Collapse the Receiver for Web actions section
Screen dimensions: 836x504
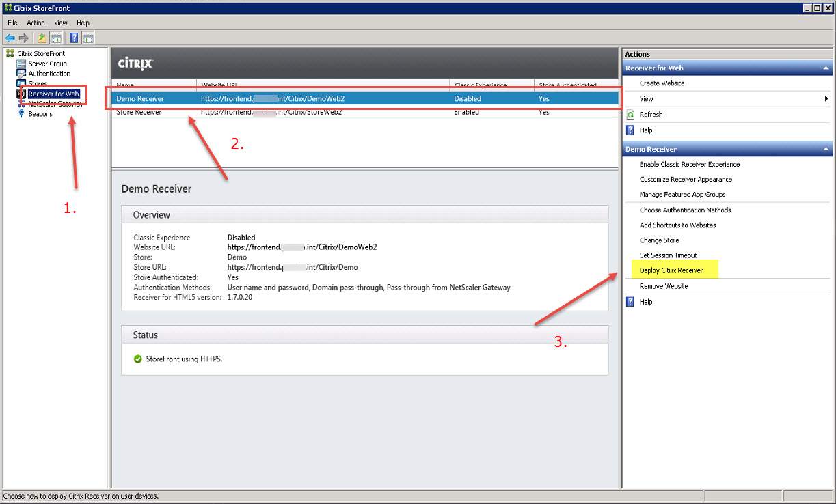[826, 68]
